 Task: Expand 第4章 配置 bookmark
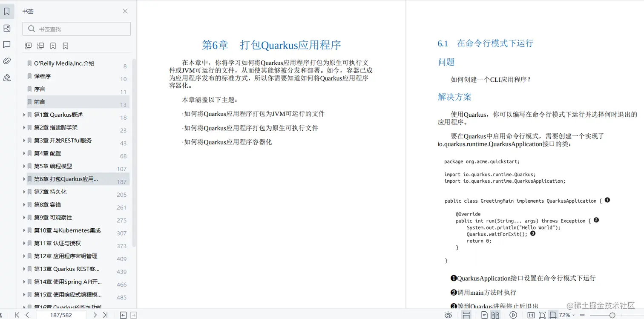24,153
